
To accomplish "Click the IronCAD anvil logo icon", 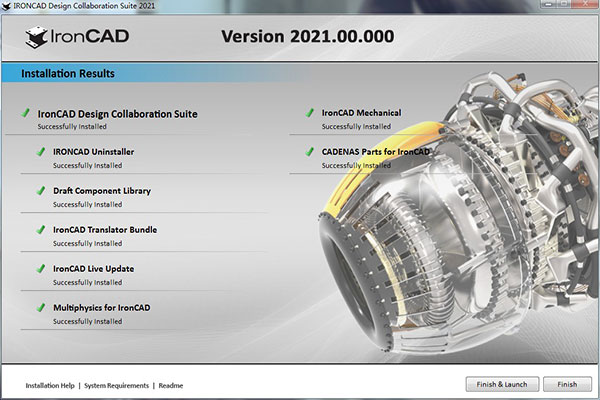I will click(36, 37).
